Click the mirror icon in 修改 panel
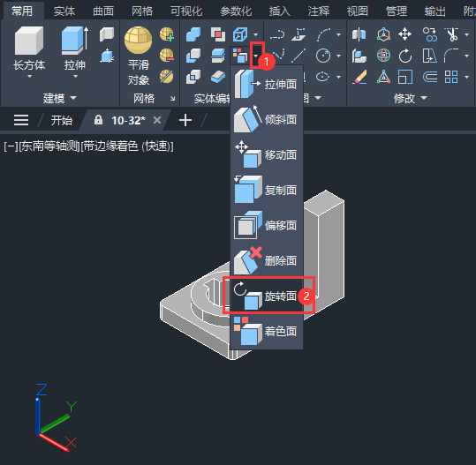The image size is (476, 465). [359, 34]
